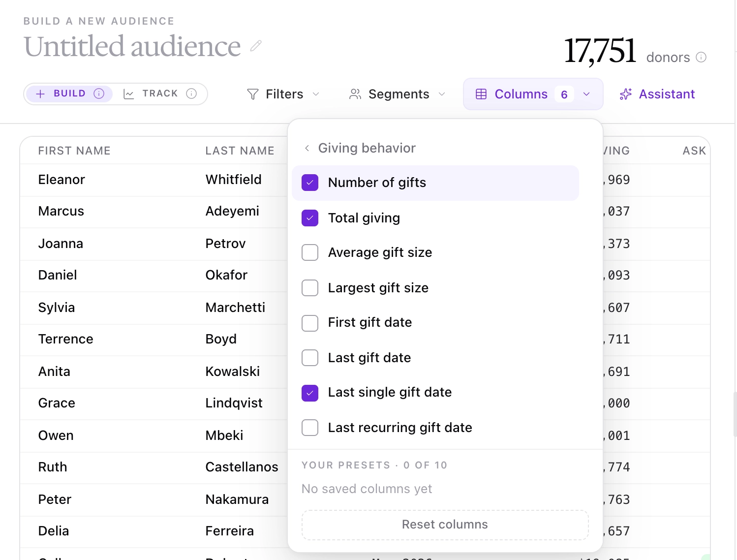Click the Columns table grid icon
737x560 pixels.
coord(481,94)
